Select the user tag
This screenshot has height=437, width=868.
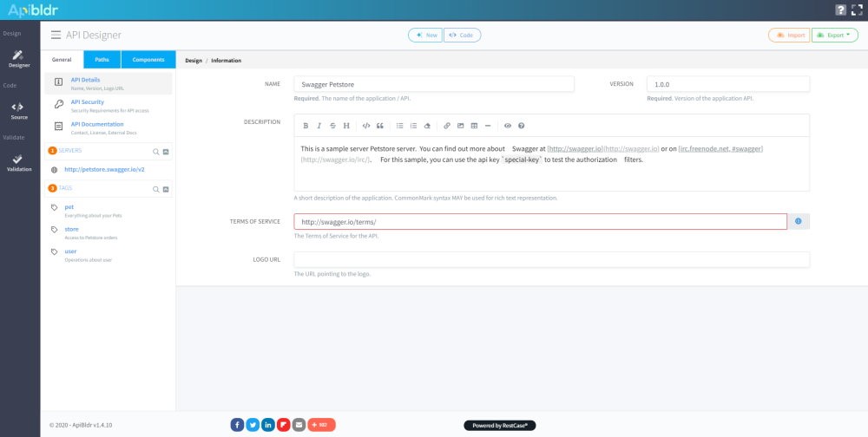70,251
